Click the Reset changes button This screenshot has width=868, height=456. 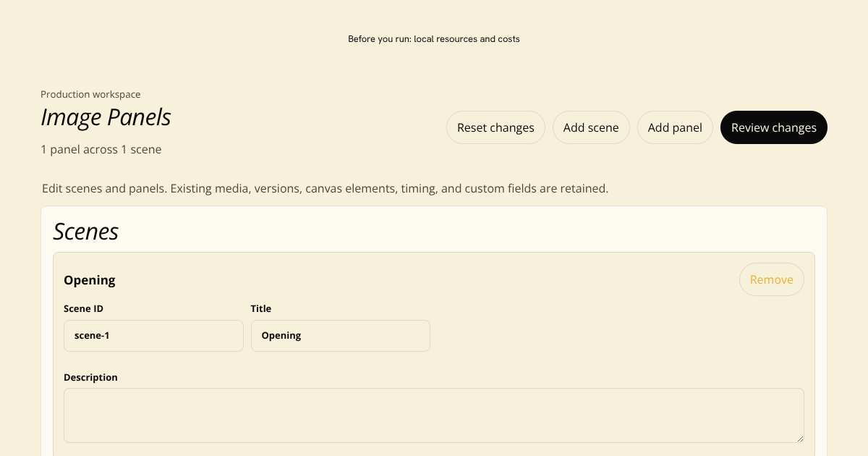(495, 127)
